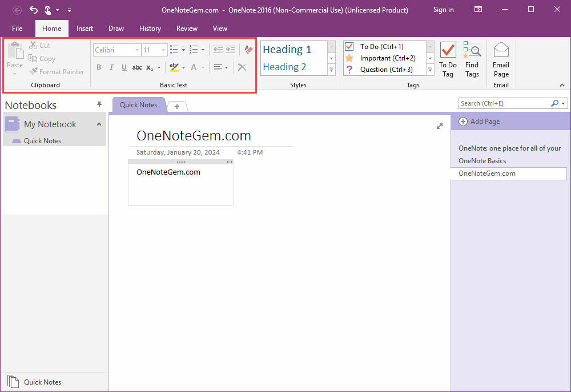This screenshot has height=392, width=571.
Task: Add a new section tab
Action: (x=177, y=106)
